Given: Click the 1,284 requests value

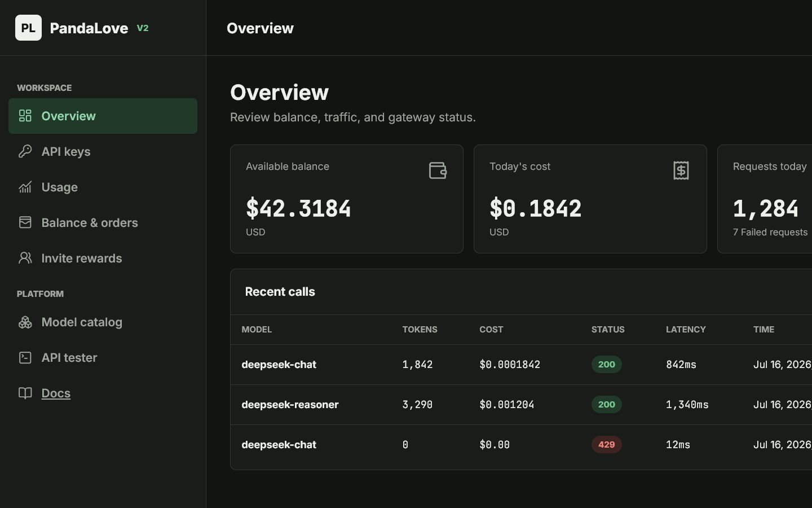Looking at the screenshot, I should (x=766, y=208).
